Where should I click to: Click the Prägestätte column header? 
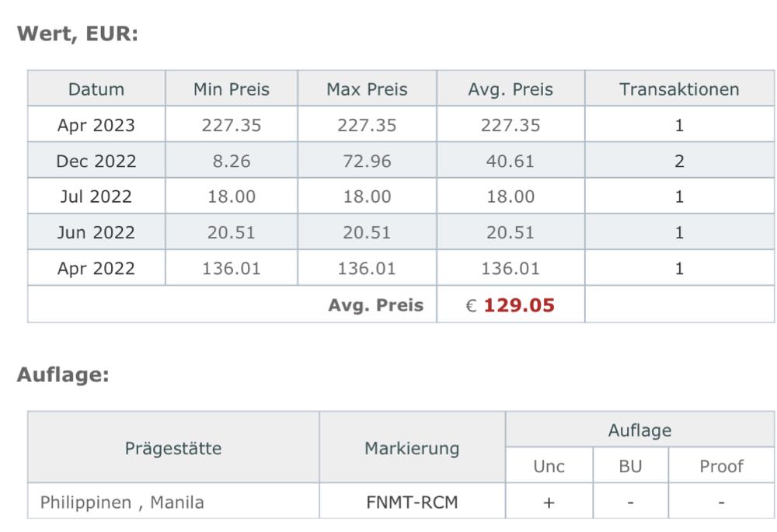tap(173, 448)
